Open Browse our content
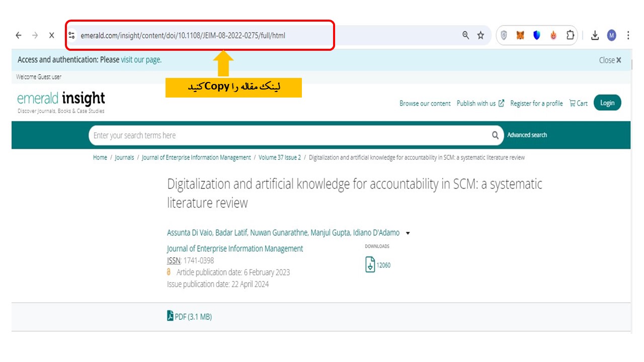The height and width of the screenshot is (362, 644). [x=425, y=103]
